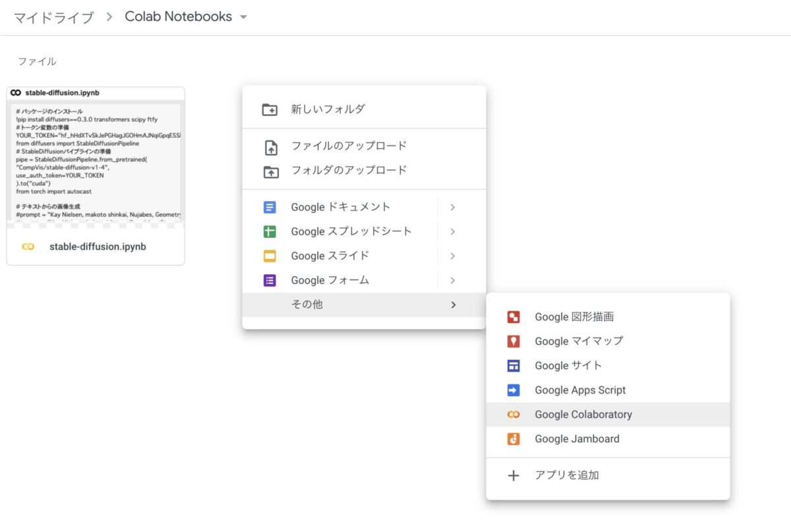The image size is (791, 532).
Task: Expand Google スプレッドシート submenu arrow
Action: [x=453, y=231]
